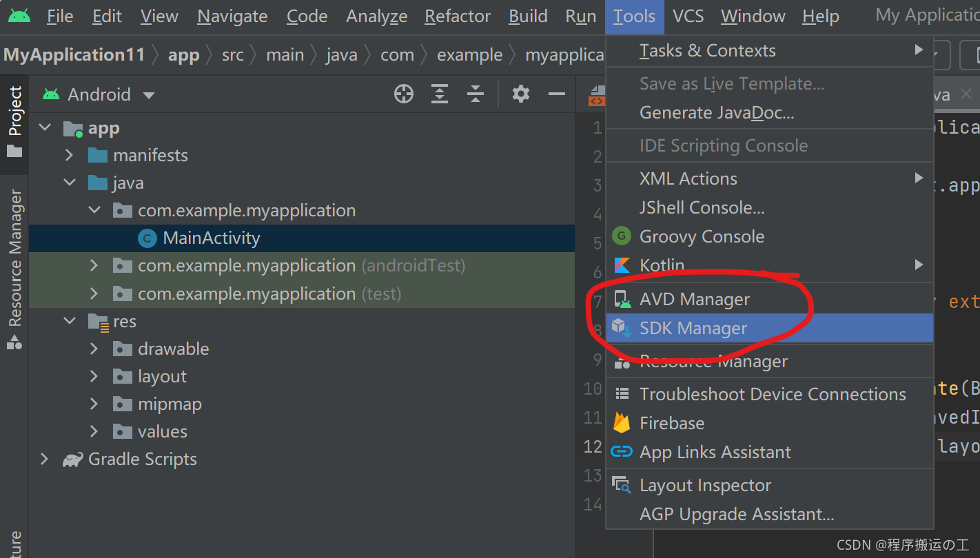Click the Collapse All icon in Project panel
Viewport: 980px width, 558px height.
click(476, 94)
